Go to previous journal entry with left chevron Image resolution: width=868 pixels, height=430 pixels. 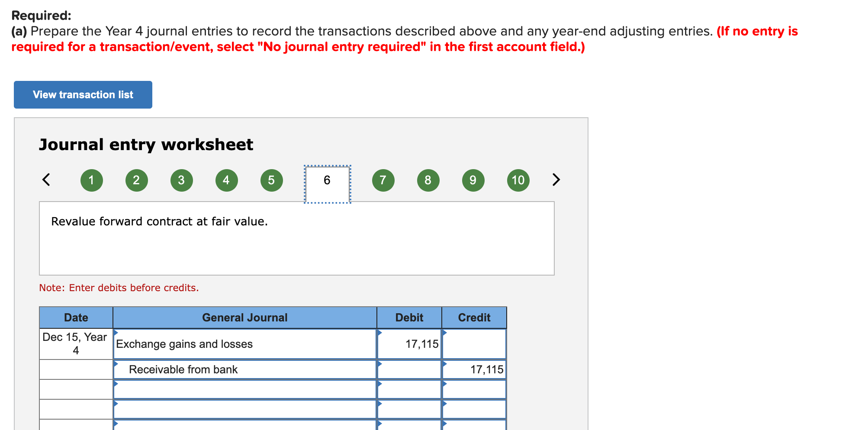pos(46,180)
